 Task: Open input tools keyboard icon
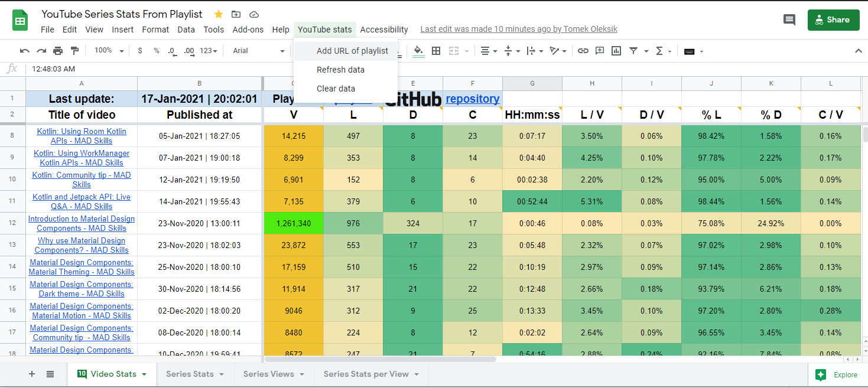(689, 51)
